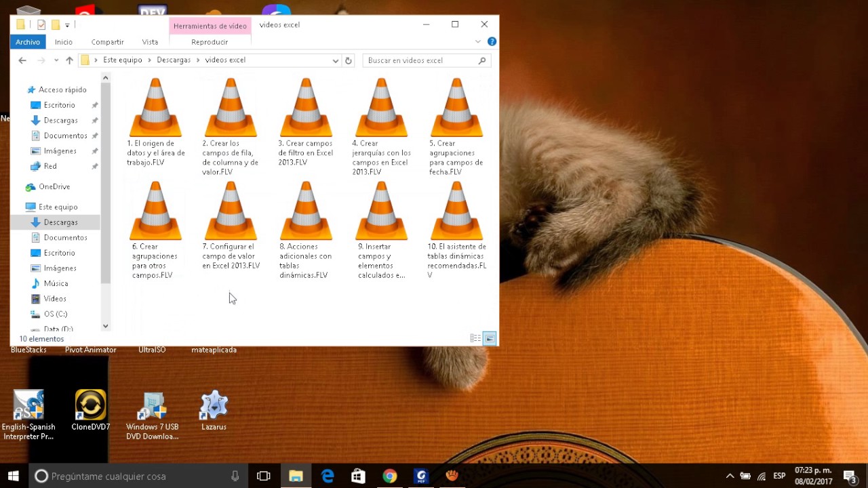Select Herramientas de vídeo contextual tab
The width and height of the screenshot is (868, 488).
[x=210, y=26]
